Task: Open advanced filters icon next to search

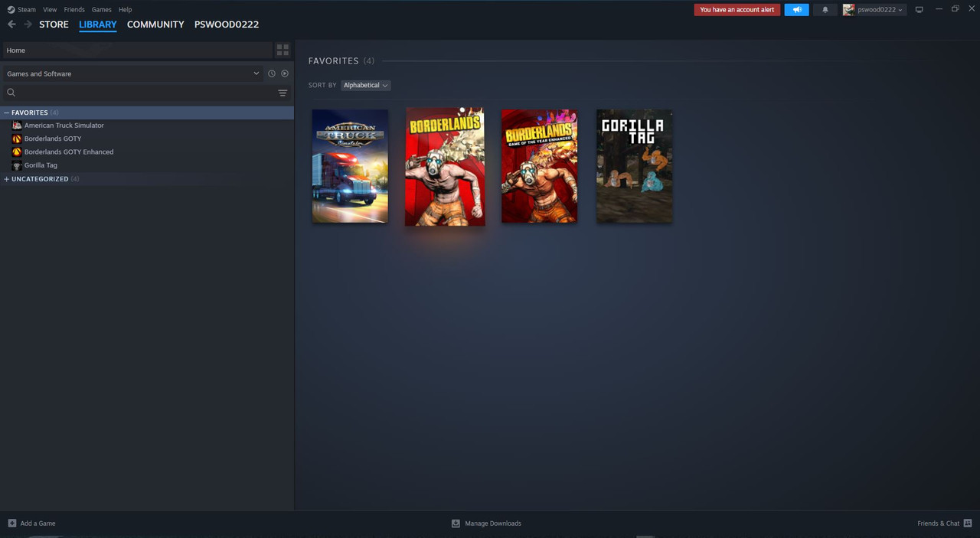Action: pyautogui.click(x=283, y=93)
